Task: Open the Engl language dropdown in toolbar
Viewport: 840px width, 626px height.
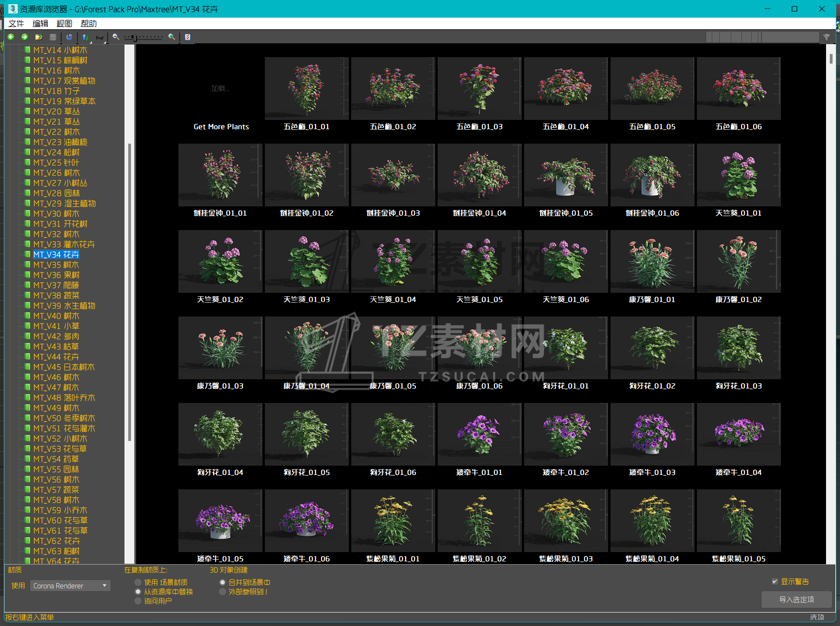Action: pyautogui.click(x=100, y=38)
